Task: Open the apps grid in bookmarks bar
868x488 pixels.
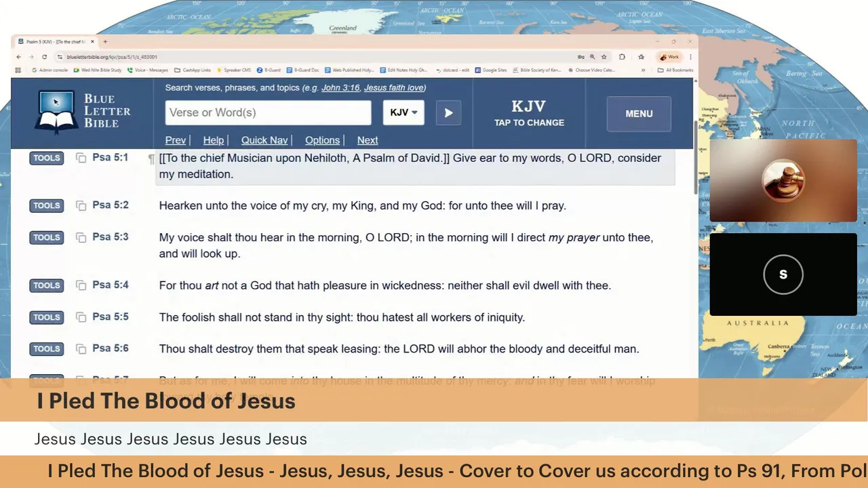Action: point(18,70)
